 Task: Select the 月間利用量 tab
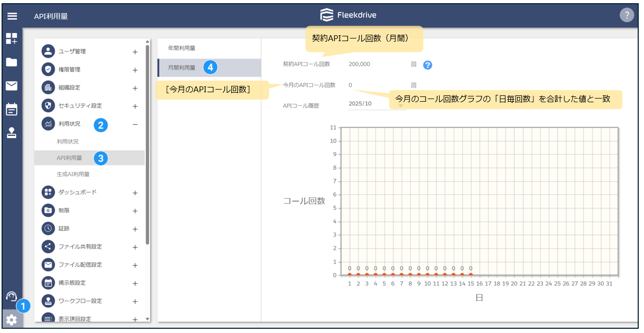click(182, 67)
